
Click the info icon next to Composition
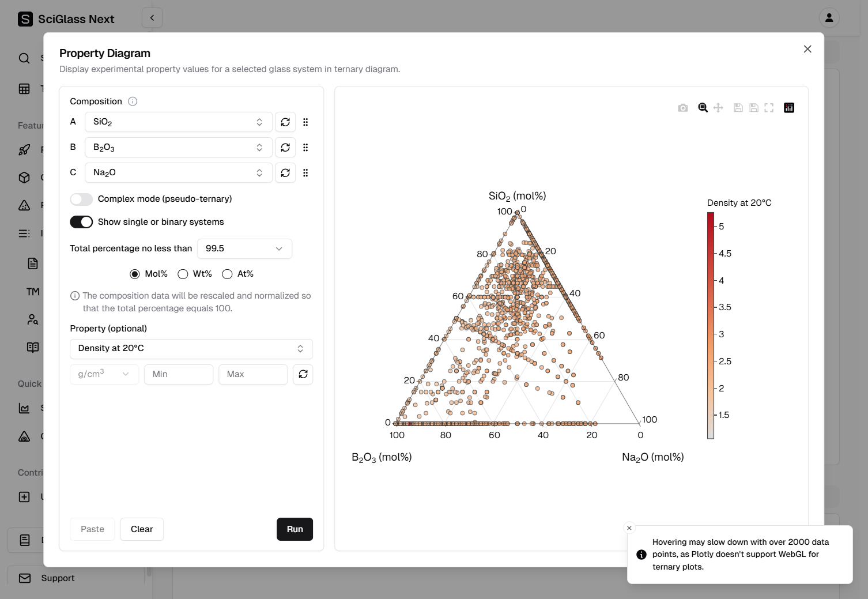[x=133, y=101]
